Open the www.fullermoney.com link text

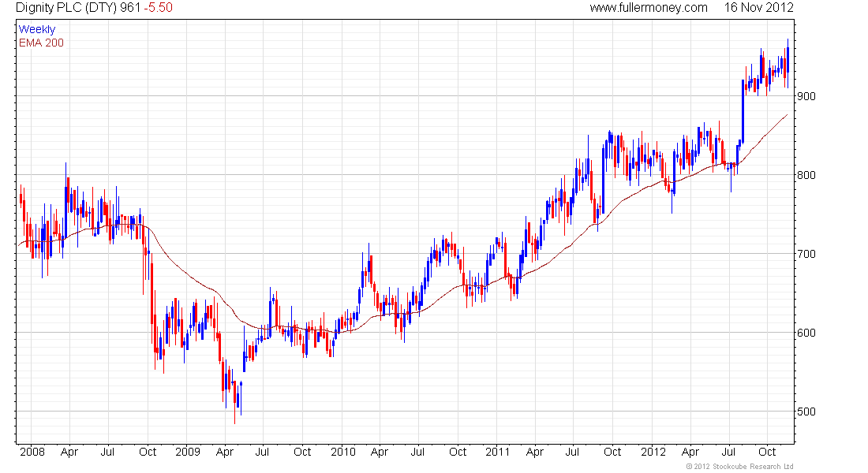click(648, 8)
